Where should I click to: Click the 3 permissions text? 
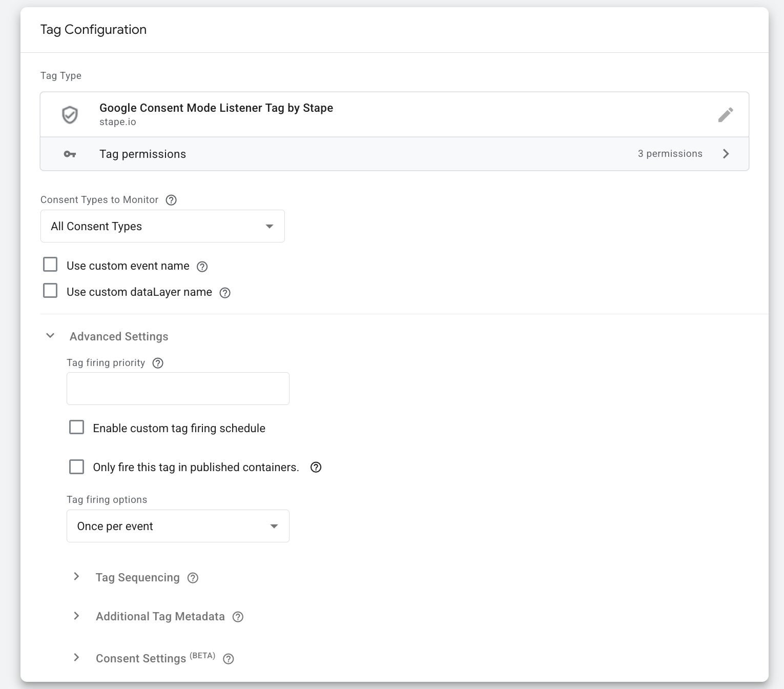670,154
